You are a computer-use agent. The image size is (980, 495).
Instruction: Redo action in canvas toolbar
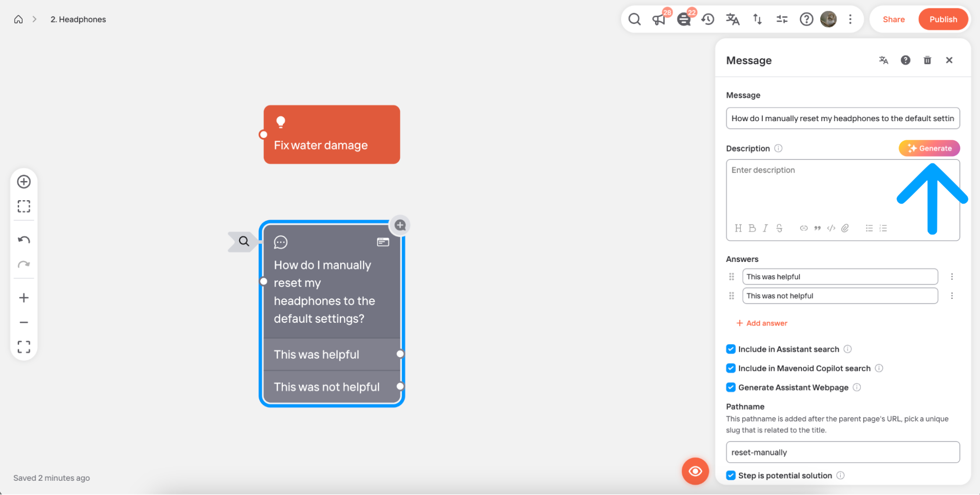[x=24, y=264]
